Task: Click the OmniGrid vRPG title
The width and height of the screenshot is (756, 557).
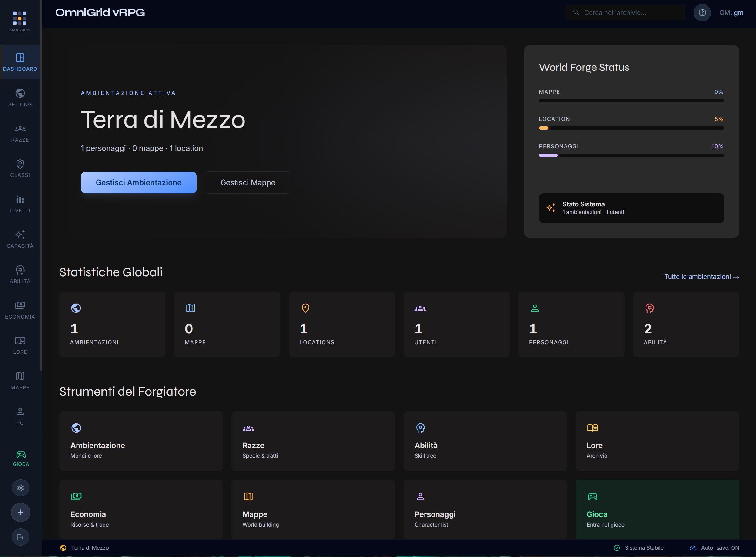Action: tap(100, 12)
